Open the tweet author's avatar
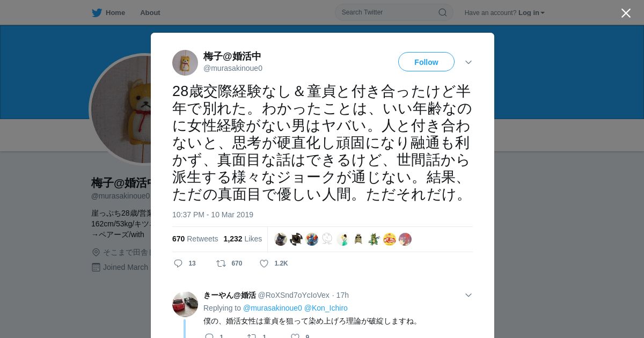 pyautogui.click(x=185, y=63)
